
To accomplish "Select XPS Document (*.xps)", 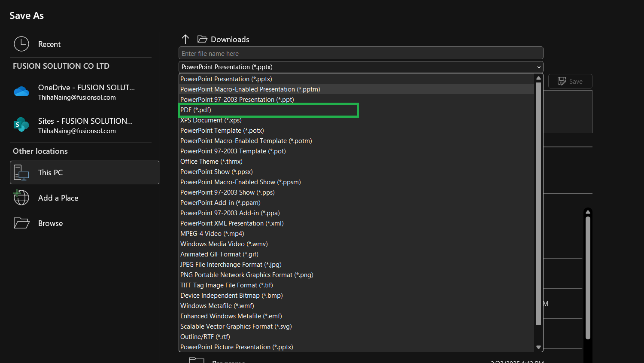I will pos(357,120).
